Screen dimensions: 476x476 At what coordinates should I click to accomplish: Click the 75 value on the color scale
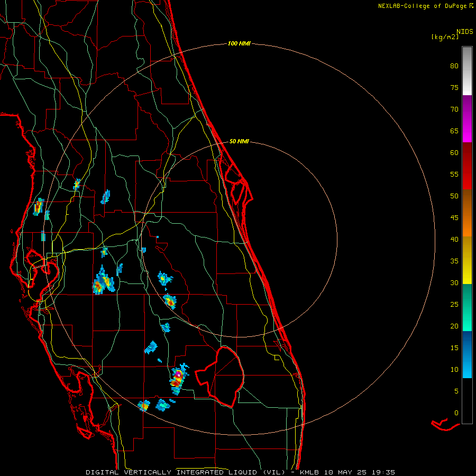point(454,88)
